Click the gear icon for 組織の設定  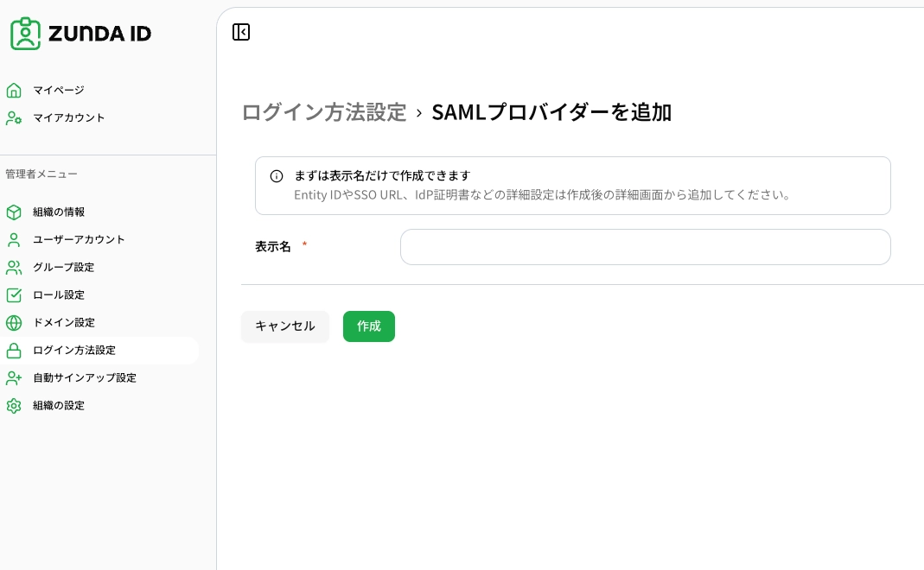14,406
